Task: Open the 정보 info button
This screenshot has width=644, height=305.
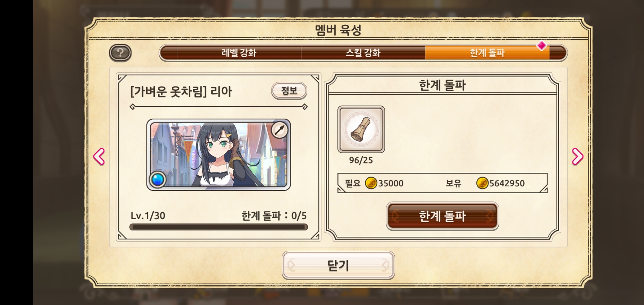Action: click(x=289, y=91)
